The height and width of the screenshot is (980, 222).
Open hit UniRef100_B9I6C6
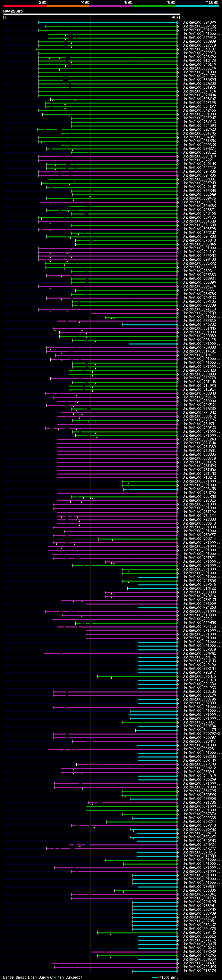(199, 30)
